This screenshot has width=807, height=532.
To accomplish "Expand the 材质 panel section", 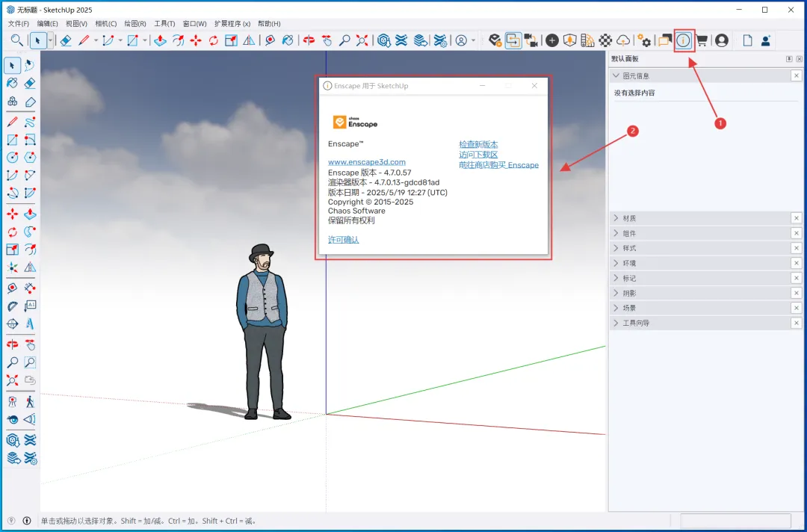I will pos(616,218).
